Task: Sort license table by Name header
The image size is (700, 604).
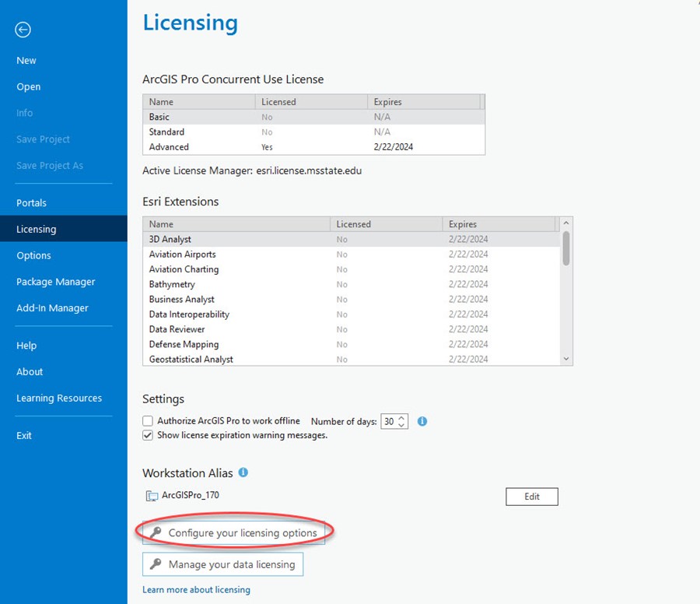Action: coord(199,102)
